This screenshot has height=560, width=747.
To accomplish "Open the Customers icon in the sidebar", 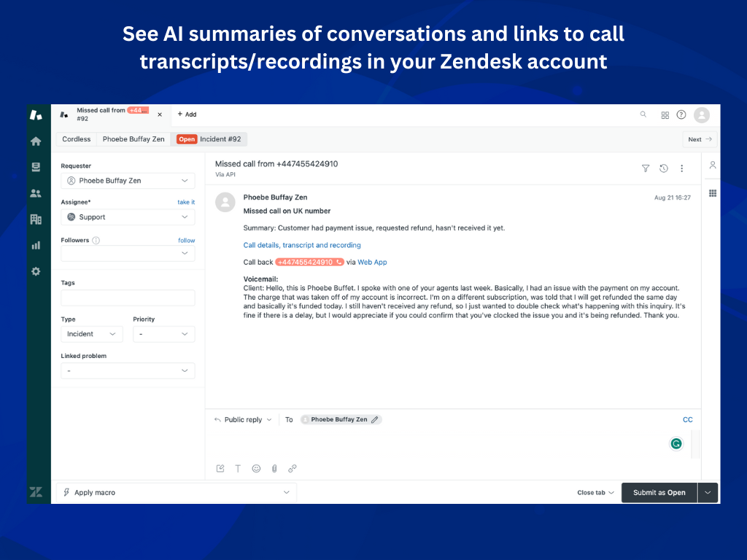I will [x=36, y=193].
